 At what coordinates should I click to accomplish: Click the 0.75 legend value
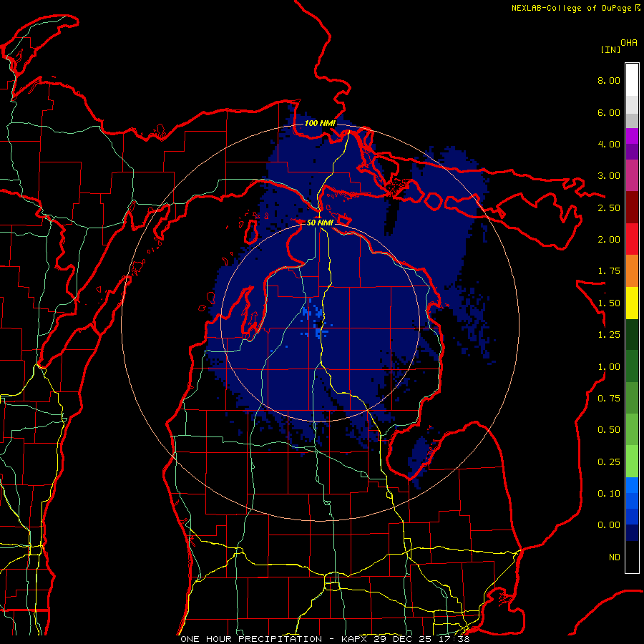tap(609, 399)
